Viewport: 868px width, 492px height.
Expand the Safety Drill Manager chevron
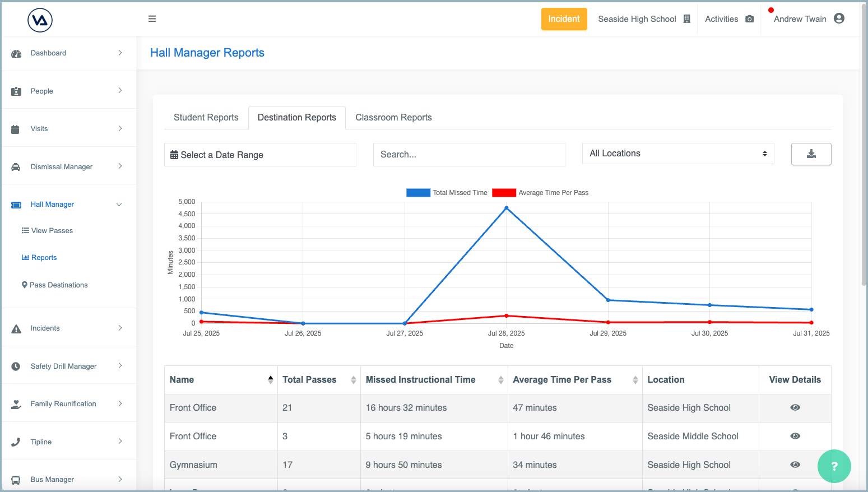(x=120, y=365)
